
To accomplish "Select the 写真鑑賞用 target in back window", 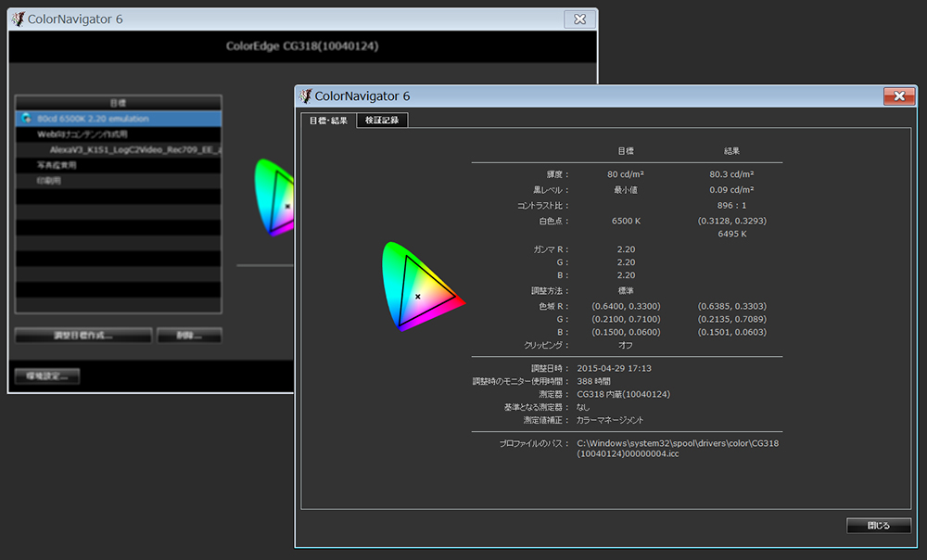I will 119,165.
